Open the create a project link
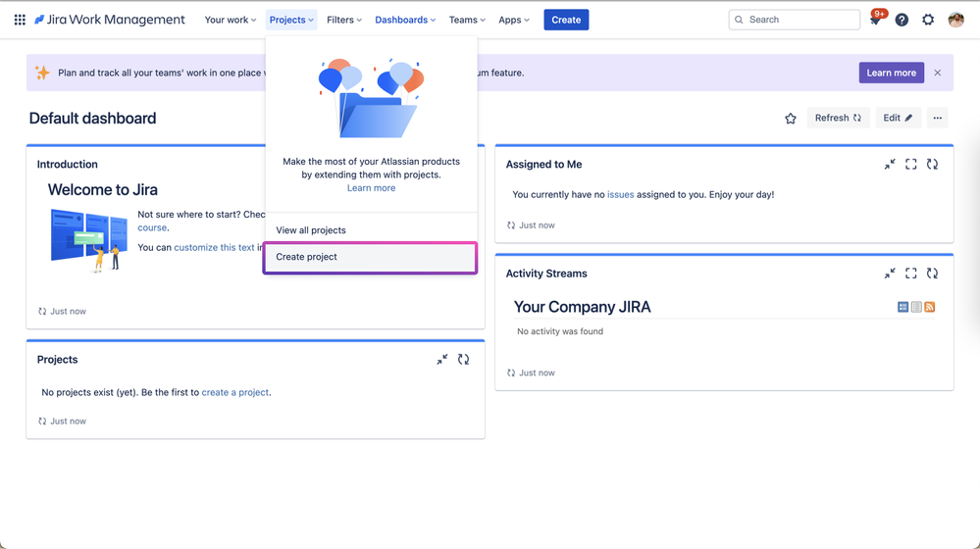This screenshot has width=980, height=549. coord(235,393)
